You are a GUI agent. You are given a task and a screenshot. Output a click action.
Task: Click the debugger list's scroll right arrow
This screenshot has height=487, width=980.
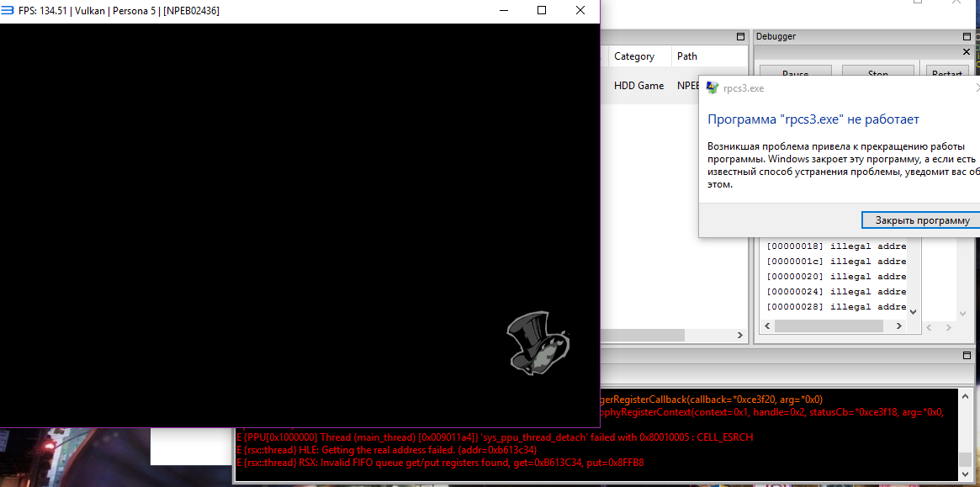pyautogui.click(x=899, y=326)
